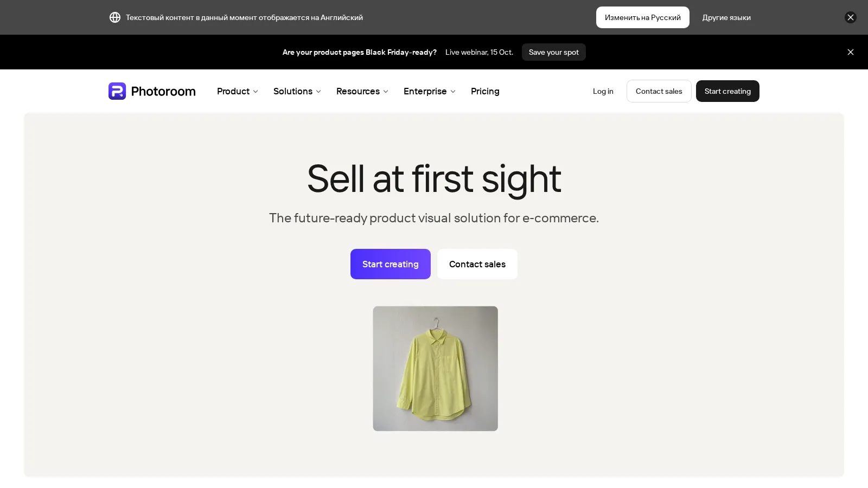Open the Resources dropdown menu
The image size is (868, 488).
[x=362, y=91]
